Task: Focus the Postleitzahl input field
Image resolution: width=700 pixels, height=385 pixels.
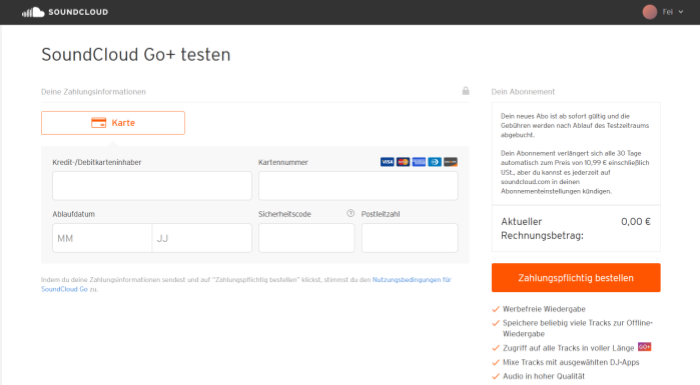Action: tap(410, 238)
